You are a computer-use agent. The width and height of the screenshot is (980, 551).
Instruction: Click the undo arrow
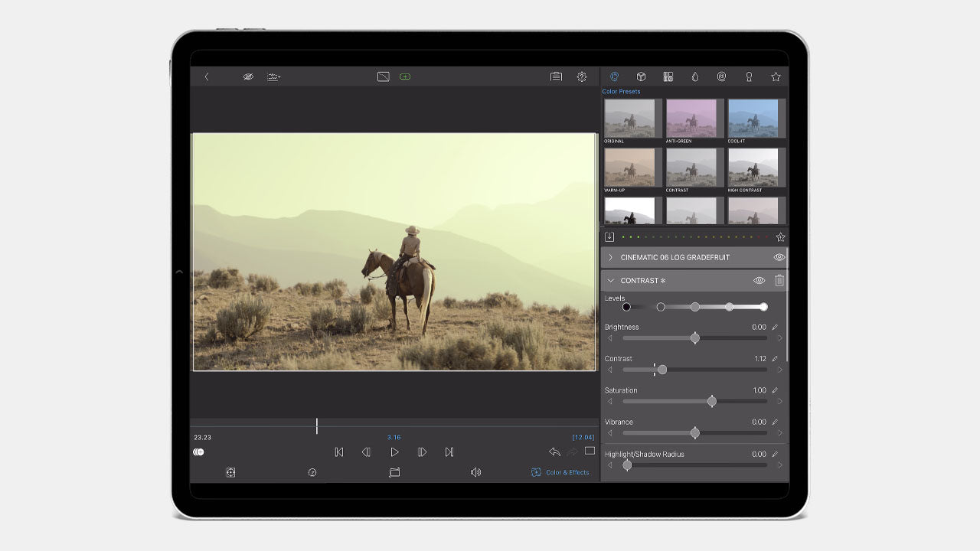(554, 452)
